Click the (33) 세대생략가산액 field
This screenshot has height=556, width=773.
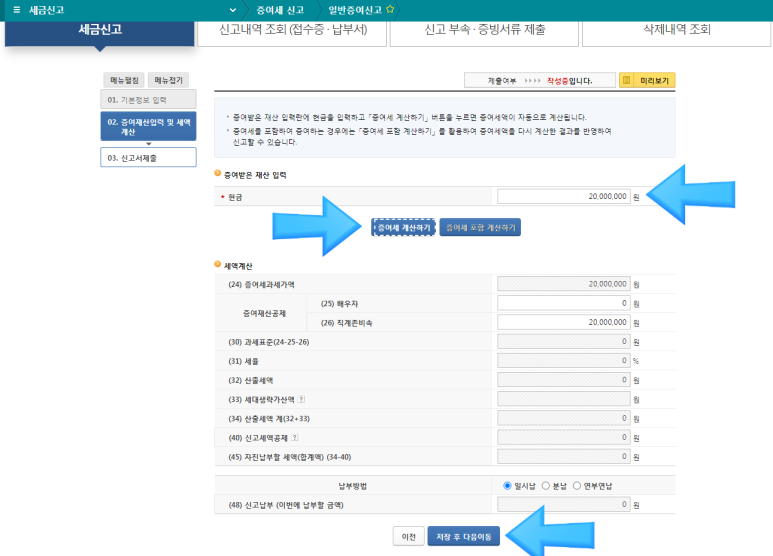[563, 399]
